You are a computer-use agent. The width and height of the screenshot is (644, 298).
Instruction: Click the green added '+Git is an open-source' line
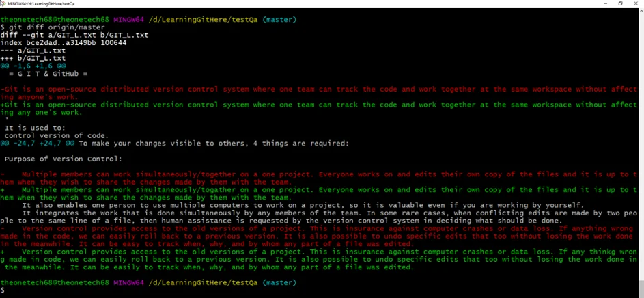tap(319, 105)
